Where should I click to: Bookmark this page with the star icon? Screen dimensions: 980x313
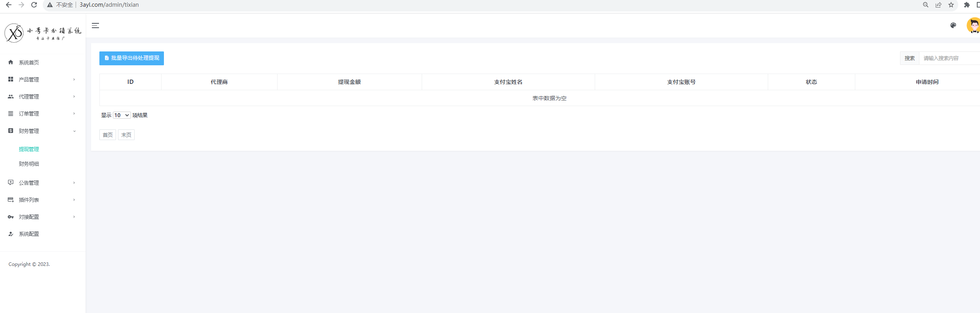[x=951, y=5]
